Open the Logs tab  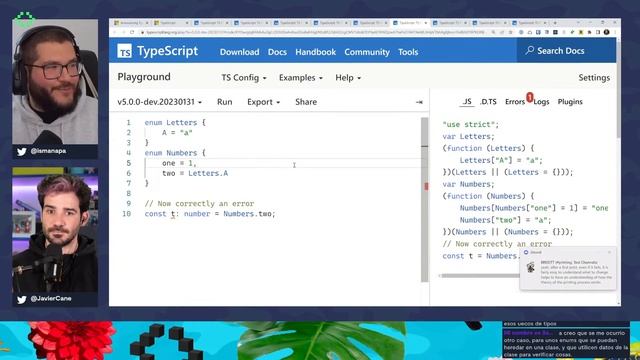(x=541, y=102)
